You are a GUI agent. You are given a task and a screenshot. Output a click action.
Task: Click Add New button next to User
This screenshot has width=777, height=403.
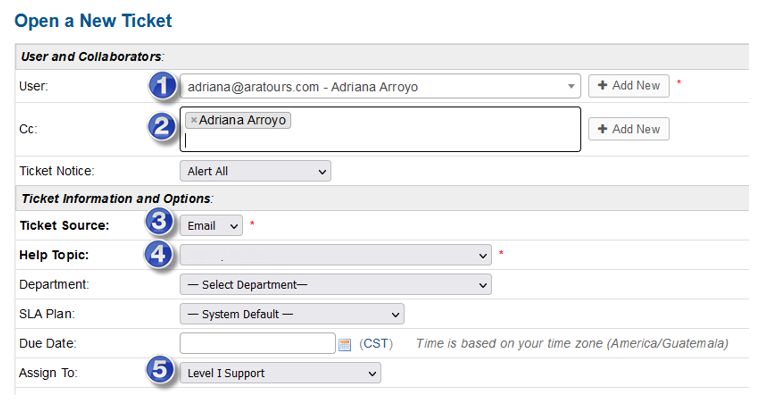(x=628, y=86)
